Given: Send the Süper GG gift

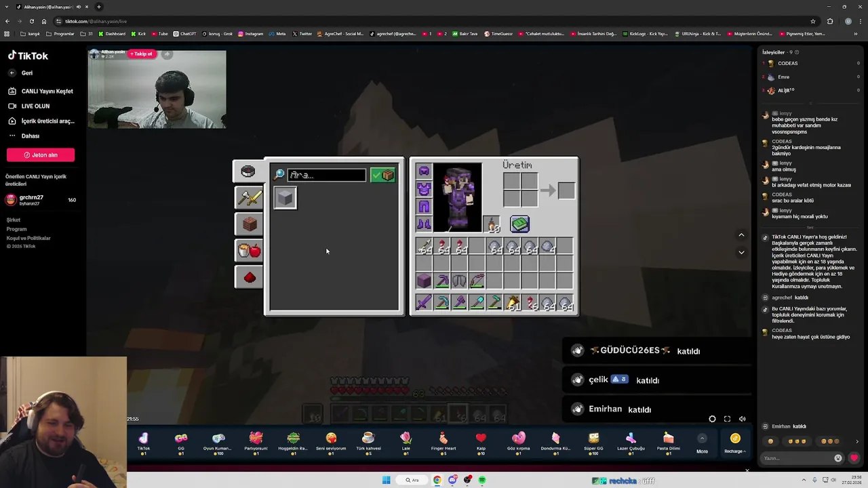Looking at the screenshot, I should [593, 443].
